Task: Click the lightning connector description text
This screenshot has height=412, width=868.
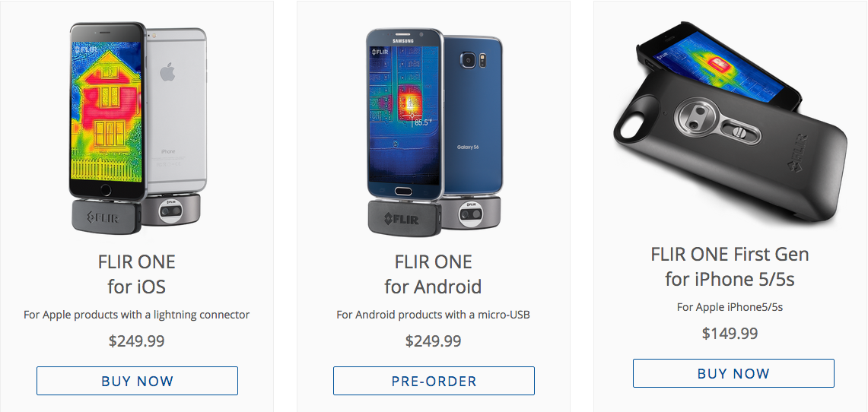Action: (137, 315)
